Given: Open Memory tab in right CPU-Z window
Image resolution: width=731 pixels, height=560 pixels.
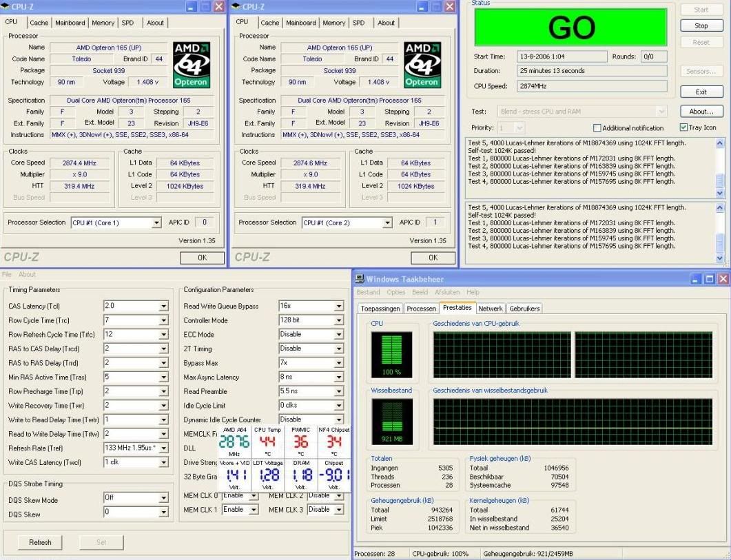Looking at the screenshot, I should click(x=333, y=23).
